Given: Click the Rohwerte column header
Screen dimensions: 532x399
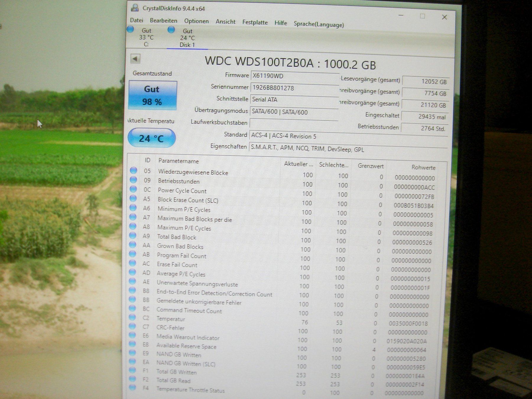Looking at the screenshot, I should [x=423, y=167].
